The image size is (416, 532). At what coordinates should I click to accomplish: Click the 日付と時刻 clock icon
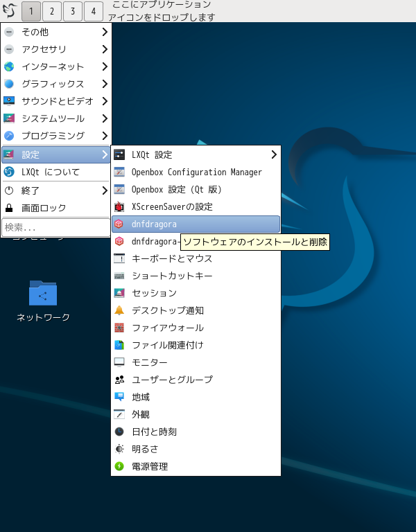(x=119, y=432)
